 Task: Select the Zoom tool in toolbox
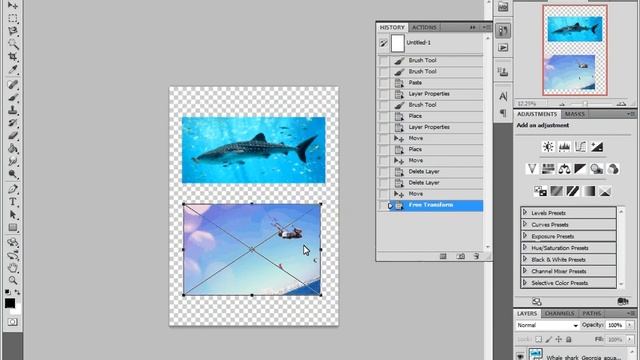(x=13, y=280)
